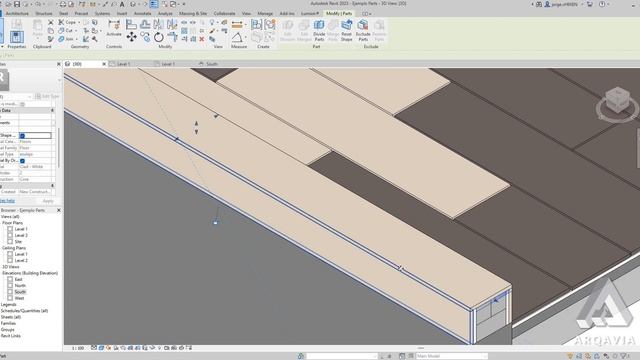The height and width of the screenshot is (360, 640).
Task: Select Schedules/Quantities (all) in browser
Action: pos(24,311)
